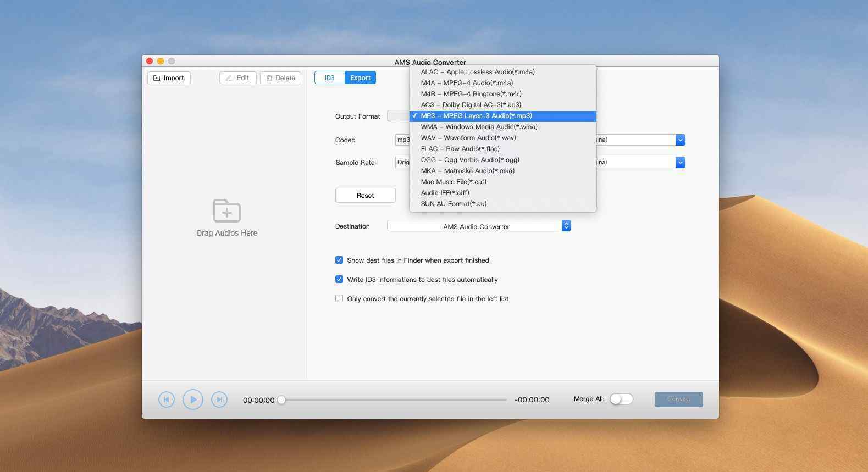868x472 pixels.
Task: Click the Convert button
Action: [678, 399]
